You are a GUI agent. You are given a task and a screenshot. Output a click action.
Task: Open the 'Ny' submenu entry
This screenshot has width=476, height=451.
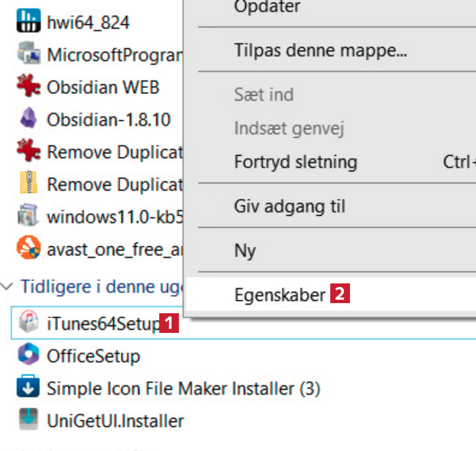245,250
